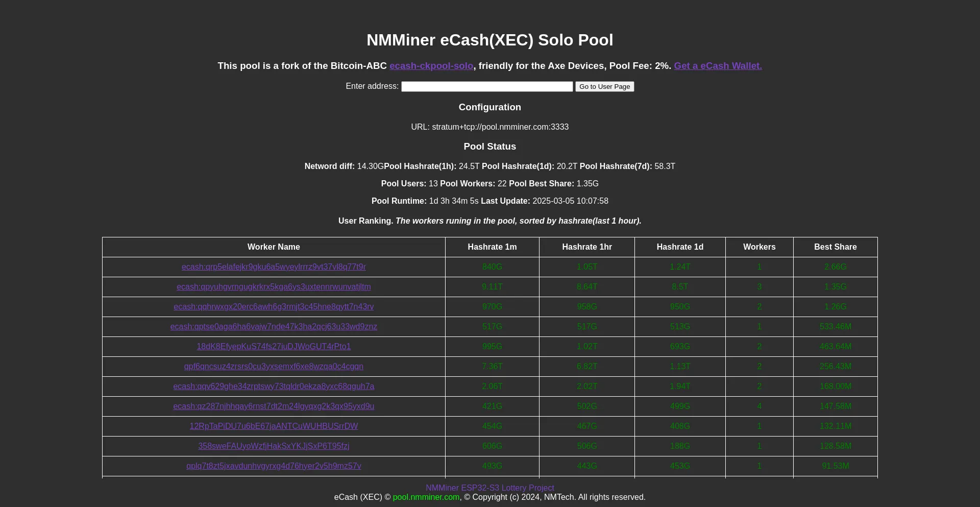980x507 pixels.
Task: Click the Best Share column header
Action: 835,247
